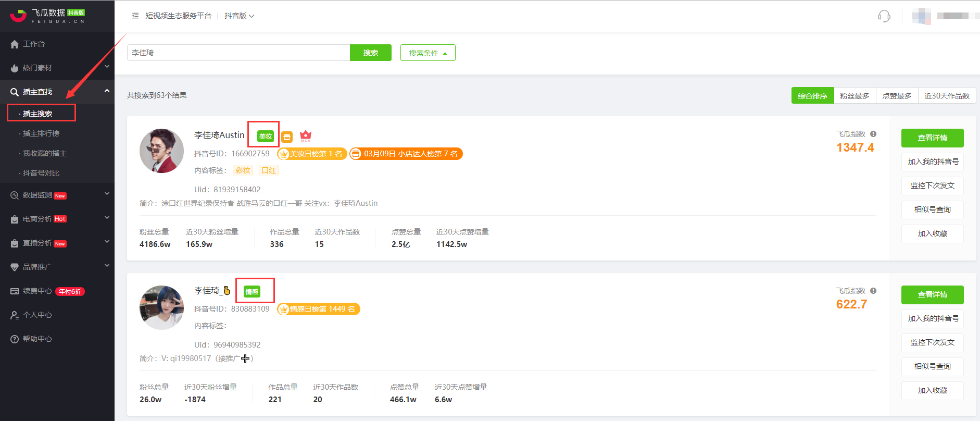980x421 pixels.
Task: Add 李佳琦Austin to favorites
Action: pyautogui.click(x=933, y=233)
